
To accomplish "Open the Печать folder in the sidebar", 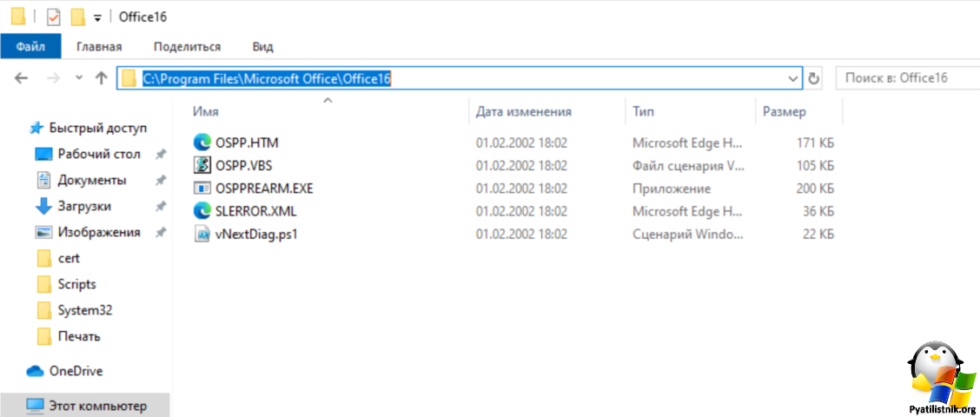I will [79, 336].
